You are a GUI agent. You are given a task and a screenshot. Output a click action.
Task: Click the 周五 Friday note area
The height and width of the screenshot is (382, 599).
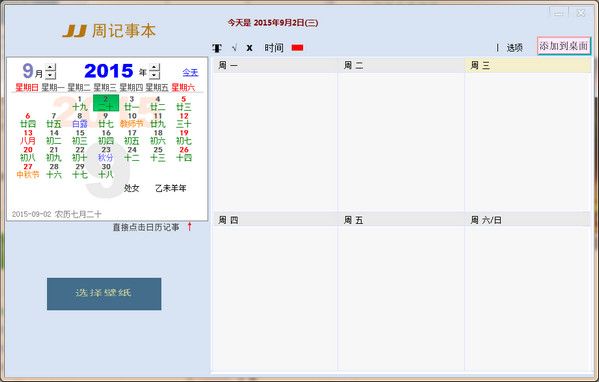point(401,298)
